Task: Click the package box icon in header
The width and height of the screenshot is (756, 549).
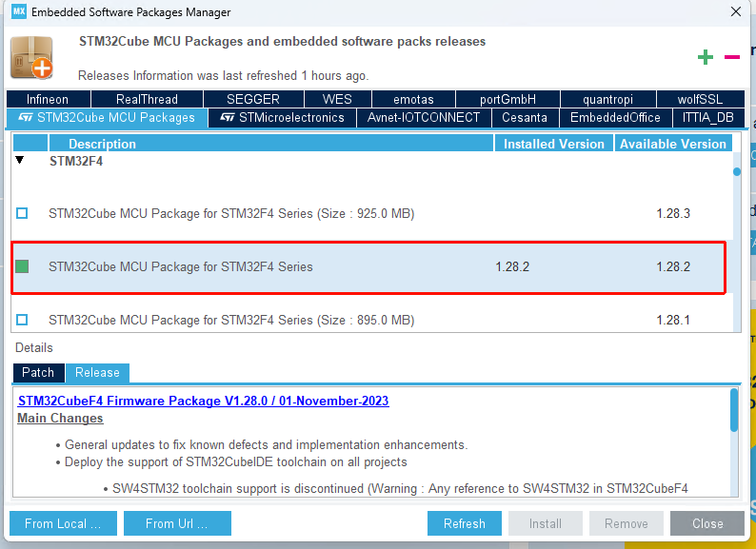Action: [31, 58]
